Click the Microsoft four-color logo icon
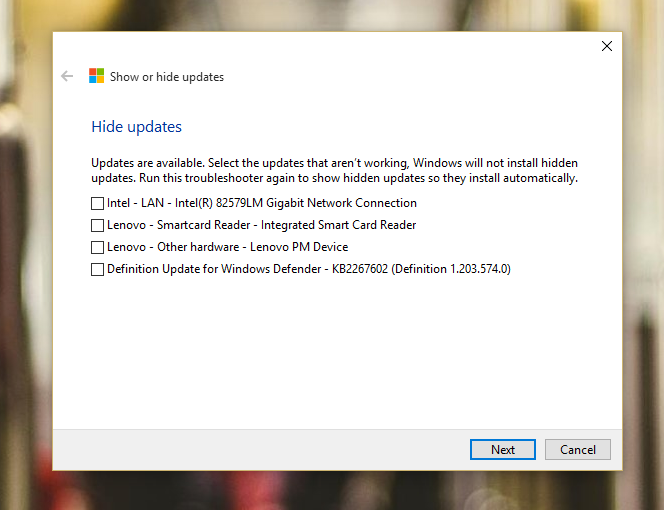664x510 pixels. [97, 76]
